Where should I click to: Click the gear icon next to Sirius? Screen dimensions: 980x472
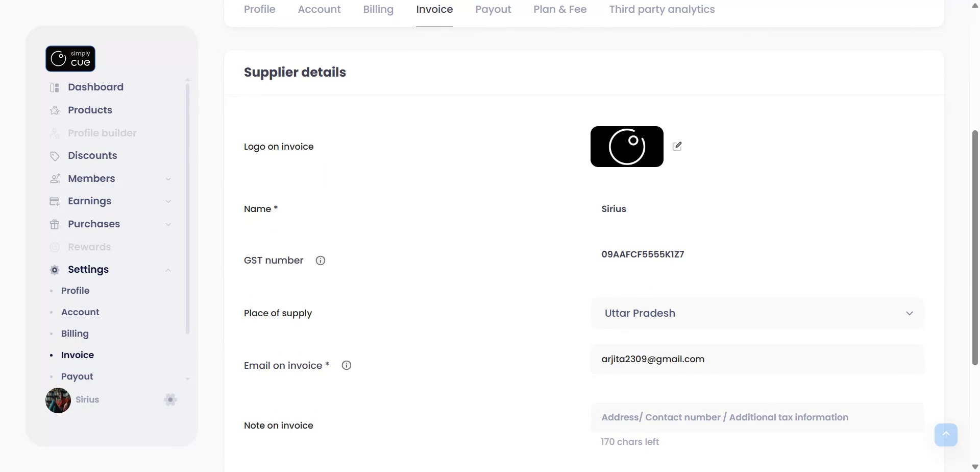click(x=170, y=399)
